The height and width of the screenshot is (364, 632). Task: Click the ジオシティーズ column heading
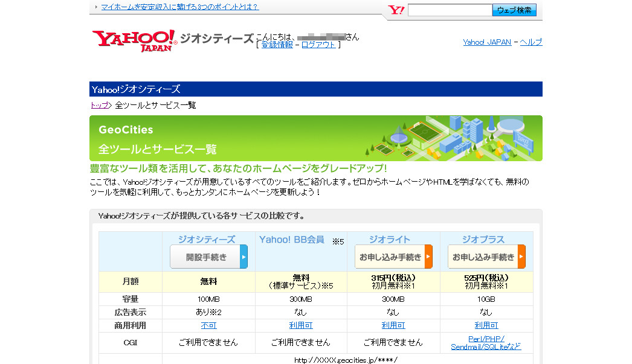click(x=207, y=240)
